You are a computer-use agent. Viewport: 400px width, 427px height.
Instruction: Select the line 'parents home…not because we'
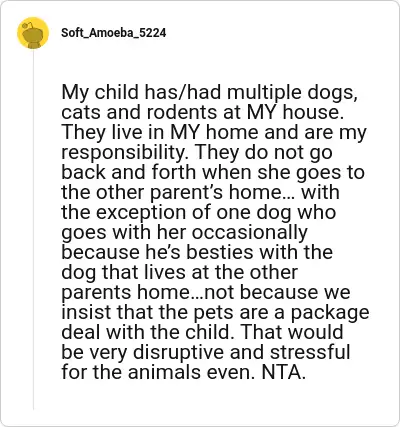(206, 293)
